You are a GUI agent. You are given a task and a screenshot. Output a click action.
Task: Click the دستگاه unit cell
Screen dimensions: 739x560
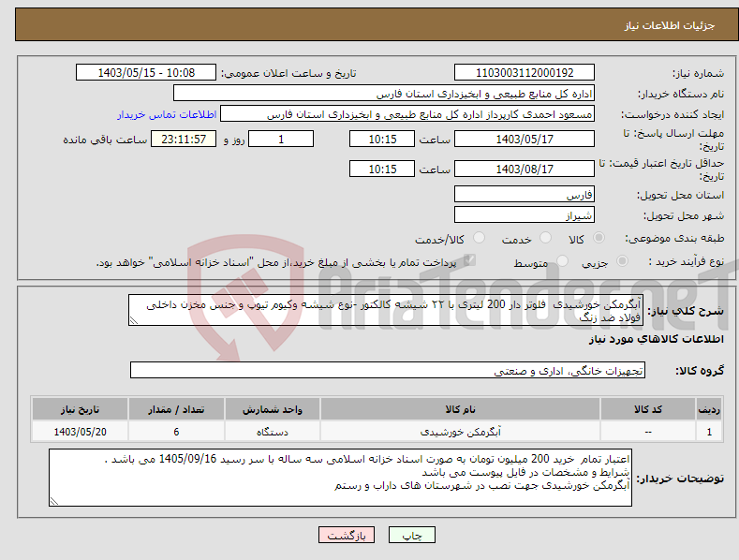(x=272, y=432)
